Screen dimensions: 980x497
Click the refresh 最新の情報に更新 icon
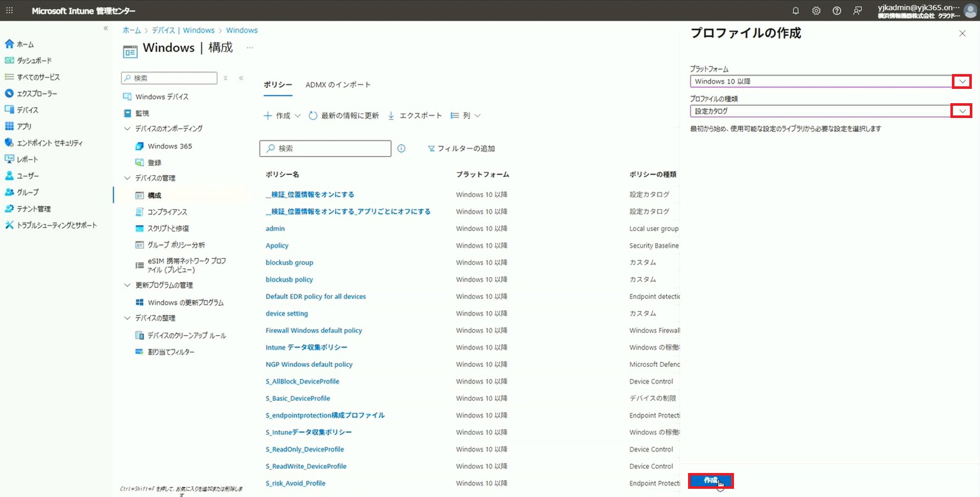click(313, 116)
